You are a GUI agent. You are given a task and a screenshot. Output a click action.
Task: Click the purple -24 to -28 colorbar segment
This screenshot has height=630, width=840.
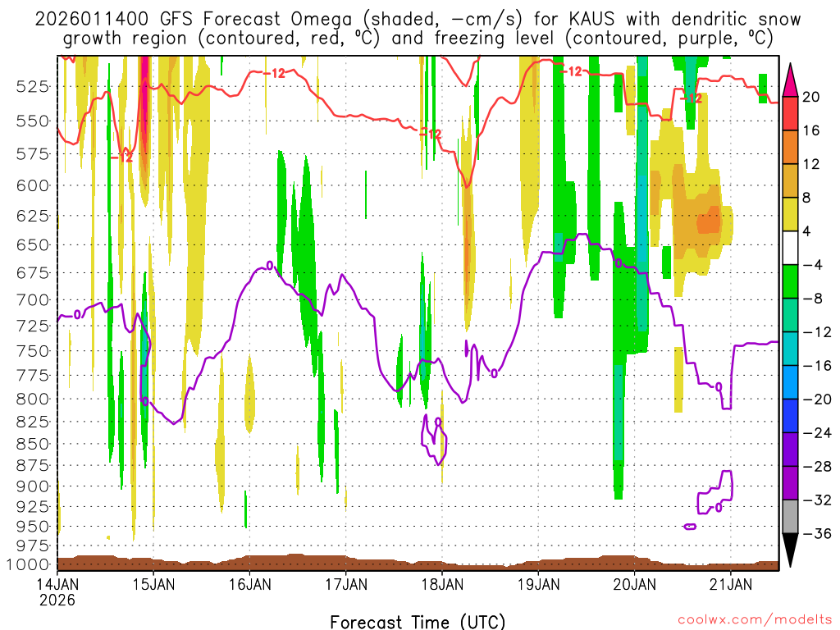[x=790, y=450]
